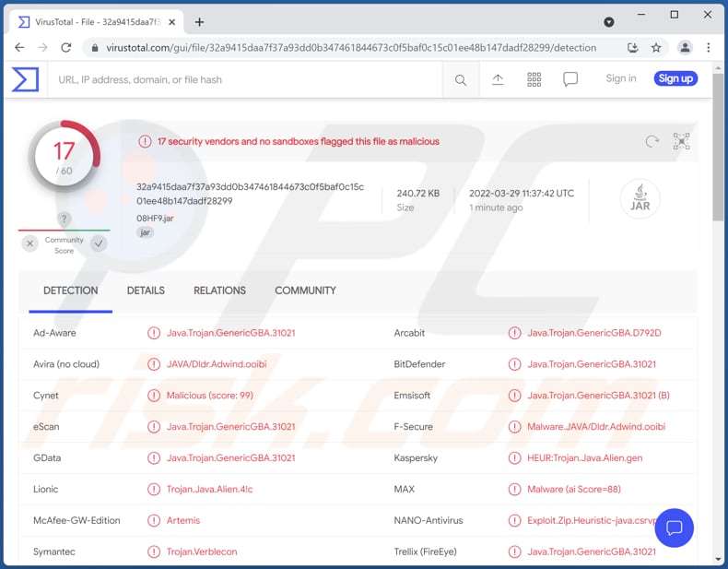Open Chrome three-dot menu

click(x=709, y=48)
